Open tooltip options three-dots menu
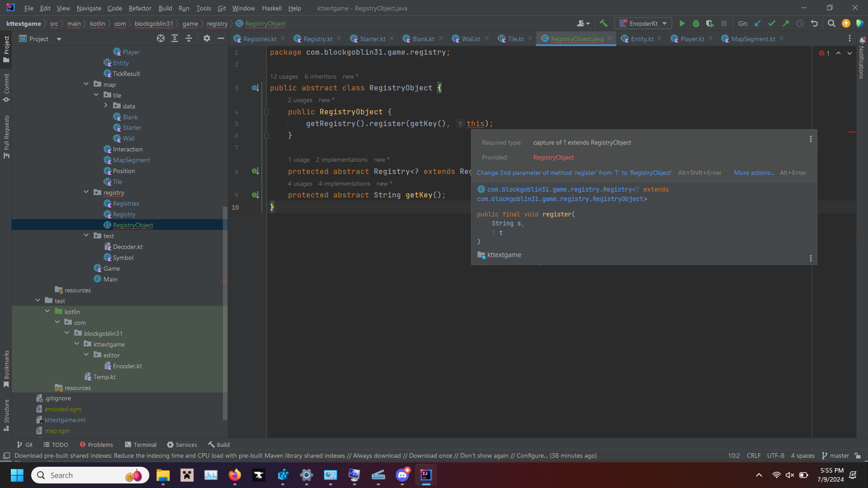 pos(811,139)
